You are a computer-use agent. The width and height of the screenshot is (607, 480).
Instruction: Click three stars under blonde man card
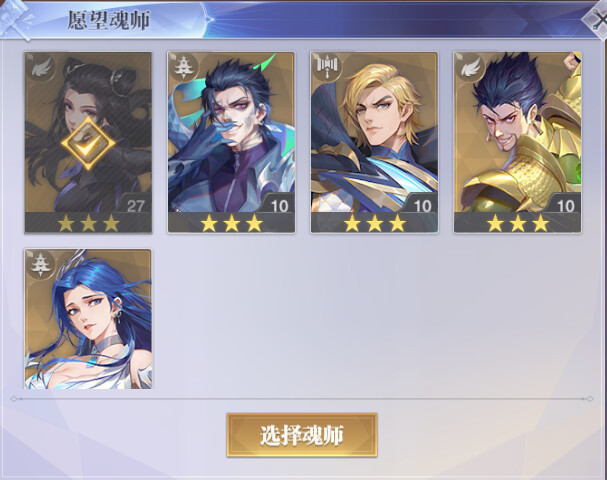375,223
